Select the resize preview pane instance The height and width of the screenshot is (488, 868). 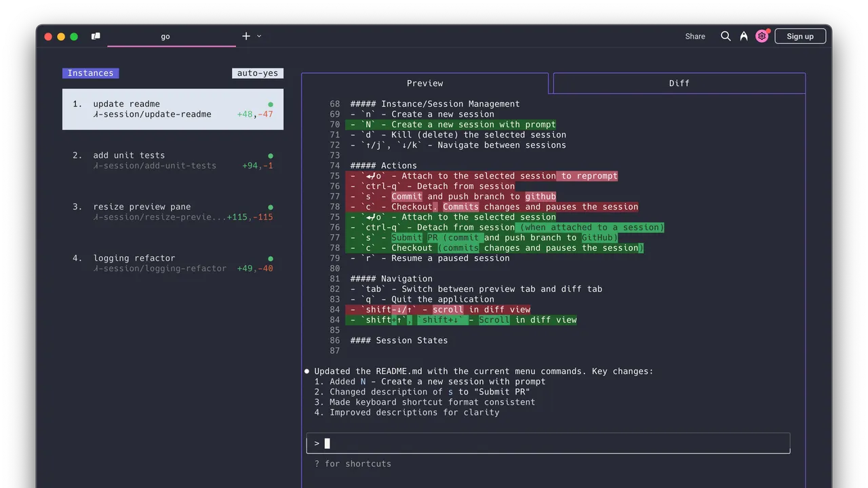(x=173, y=212)
